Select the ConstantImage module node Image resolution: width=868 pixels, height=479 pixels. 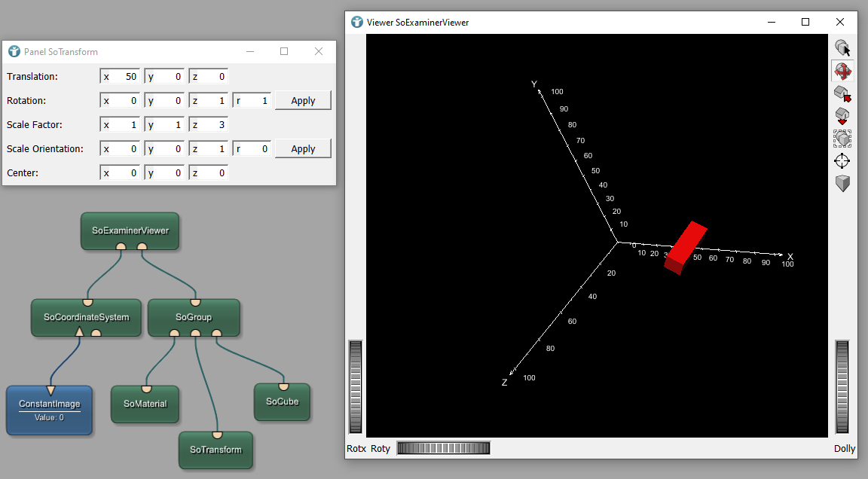point(49,410)
